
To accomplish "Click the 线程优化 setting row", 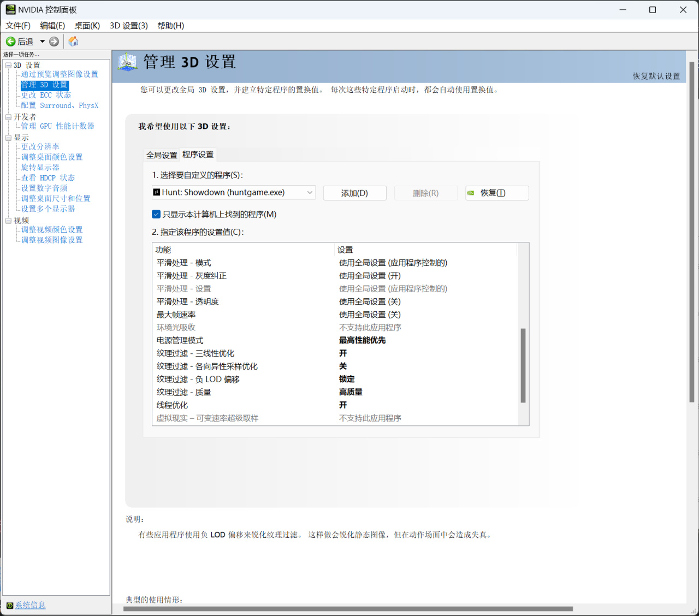I will click(335, 405).
